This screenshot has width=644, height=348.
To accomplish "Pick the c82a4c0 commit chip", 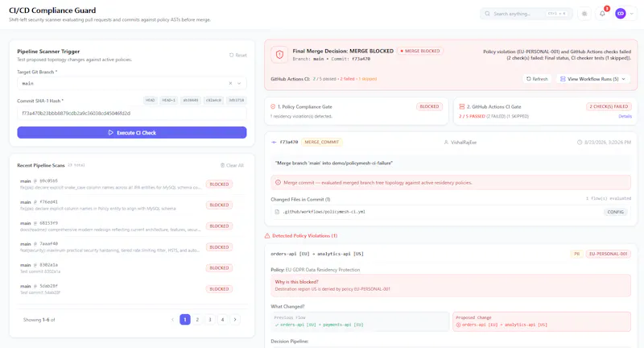I will coord(213,100).
